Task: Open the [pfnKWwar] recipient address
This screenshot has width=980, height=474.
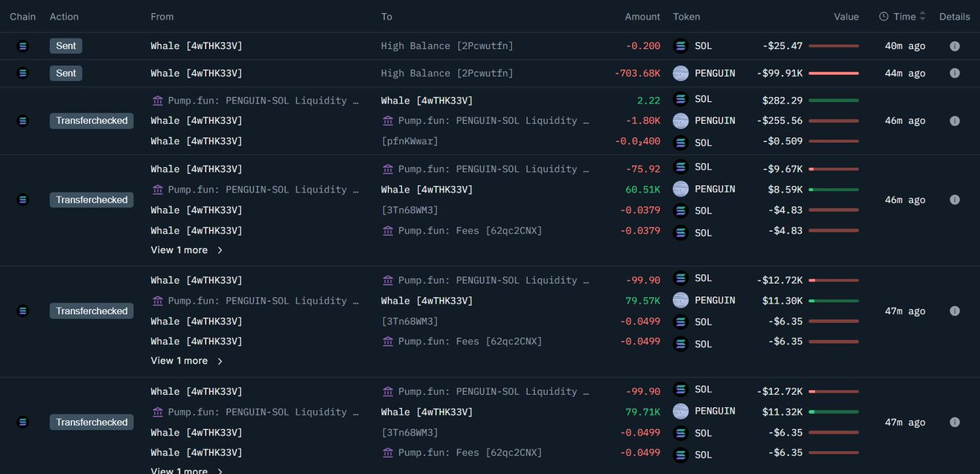Action: 409,141
